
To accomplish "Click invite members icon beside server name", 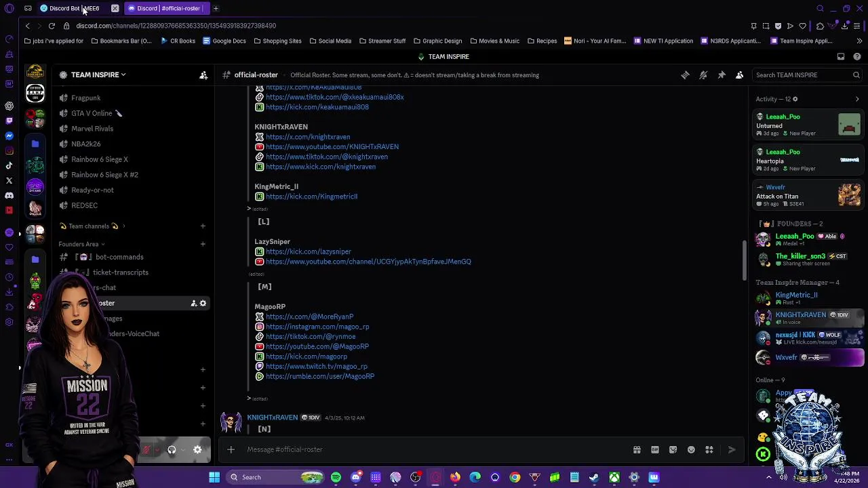I will (x=203, y=75).
